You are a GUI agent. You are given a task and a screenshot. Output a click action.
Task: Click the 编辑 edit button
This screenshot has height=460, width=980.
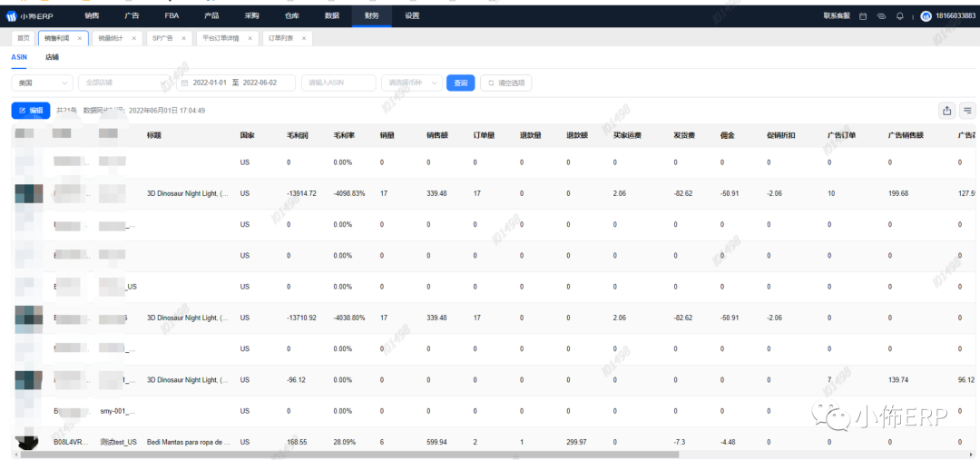tap(31, 110)
